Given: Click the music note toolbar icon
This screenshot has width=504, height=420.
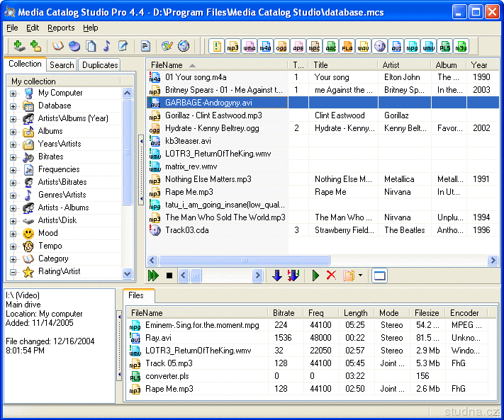Looking at the screenshot, I should [x=106, y=46].
